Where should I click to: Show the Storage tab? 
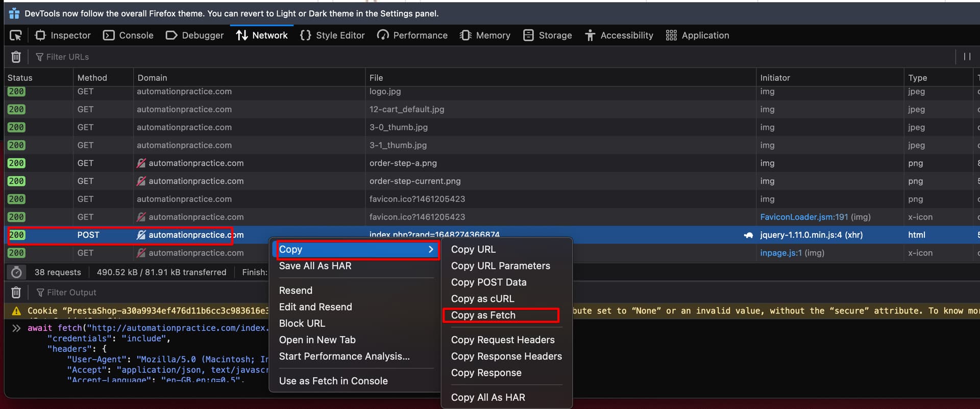[547, 35]
